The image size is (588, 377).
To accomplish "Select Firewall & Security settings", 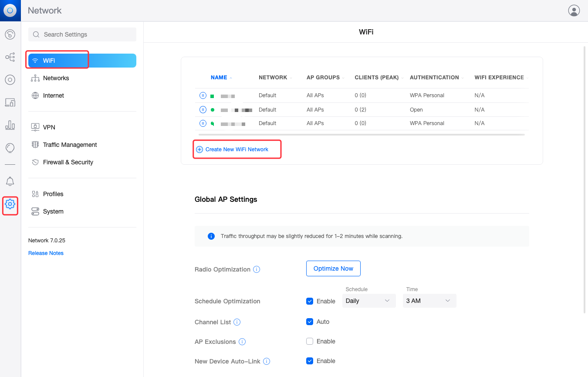I will [68, 162].
